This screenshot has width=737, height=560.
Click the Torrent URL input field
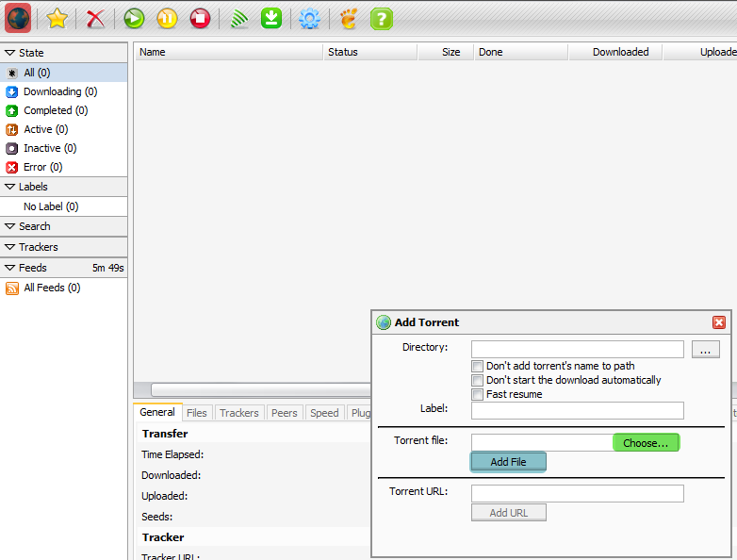pos(577,493)
